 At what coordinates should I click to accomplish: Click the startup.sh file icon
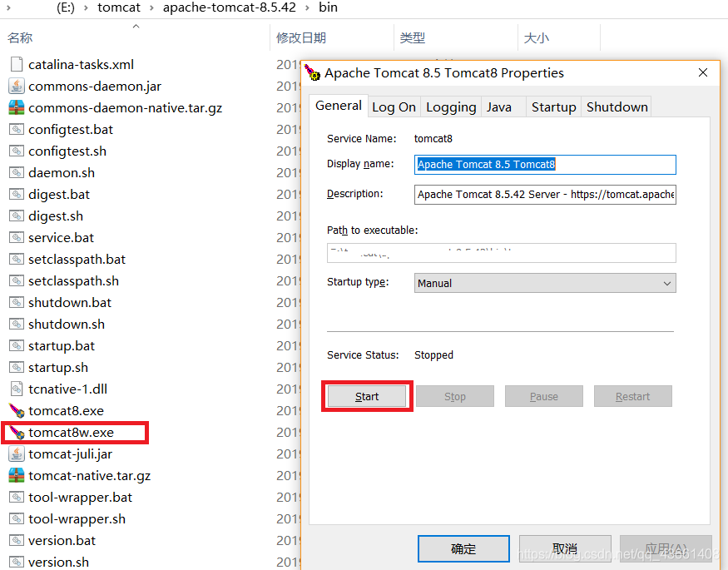(17, 367)
